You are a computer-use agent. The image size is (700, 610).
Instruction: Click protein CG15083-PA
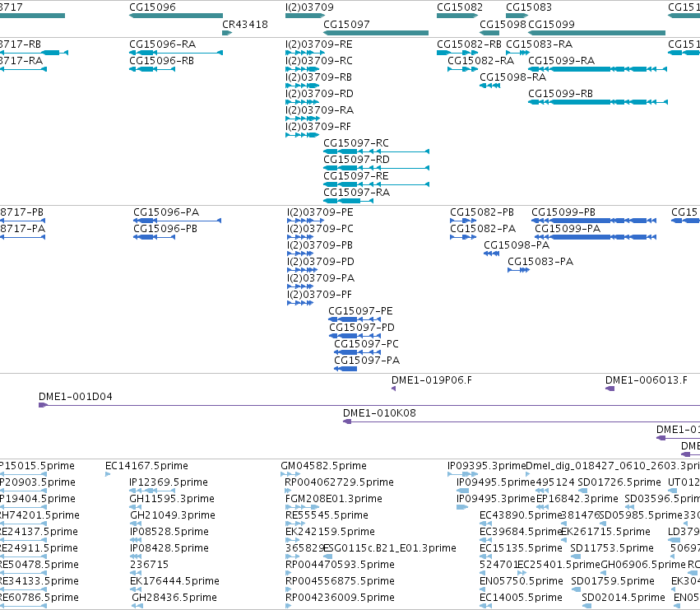click(540, 262)
